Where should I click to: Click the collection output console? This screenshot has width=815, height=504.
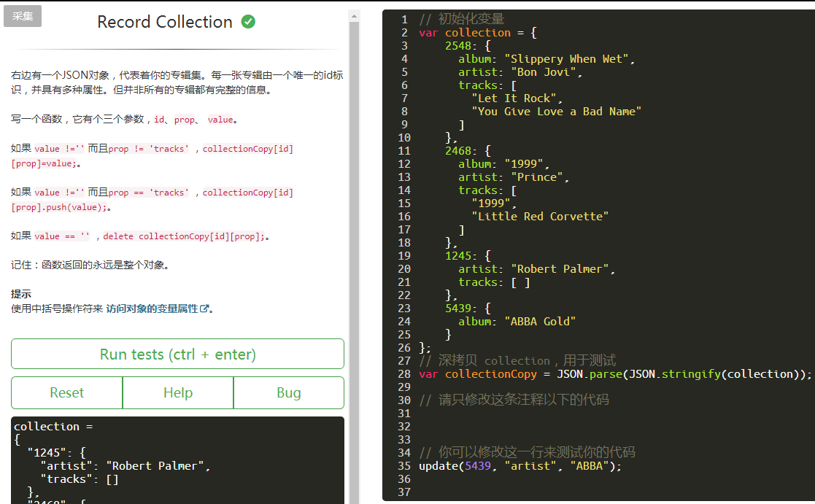[x=177, y=460]
